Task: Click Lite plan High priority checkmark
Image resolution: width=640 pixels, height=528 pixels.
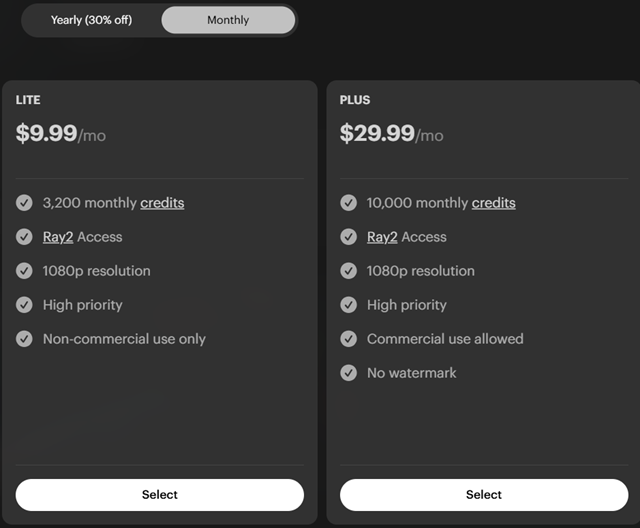Action: tap(25, 305)
